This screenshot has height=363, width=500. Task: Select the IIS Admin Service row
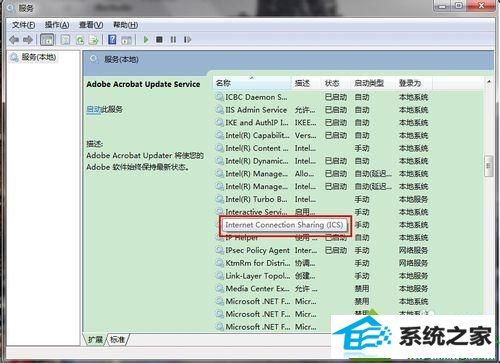tap(322, 110)
